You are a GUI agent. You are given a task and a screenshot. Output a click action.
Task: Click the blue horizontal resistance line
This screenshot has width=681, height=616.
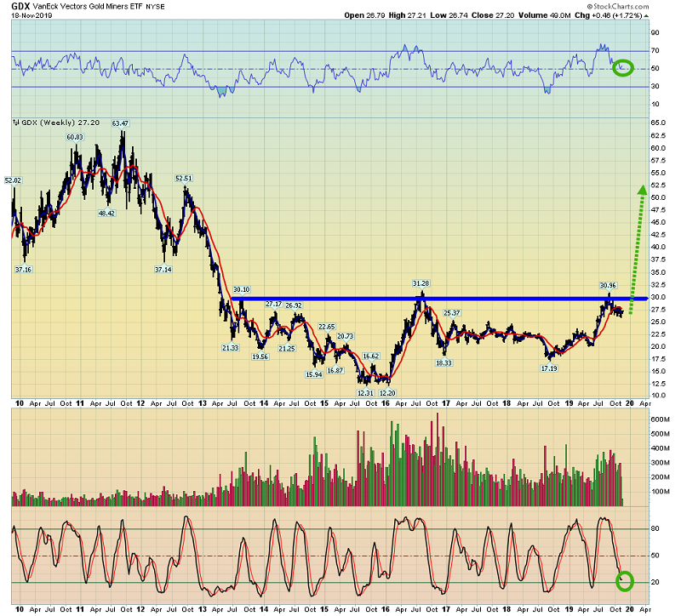pyautogui.click(x=426, y=298)
